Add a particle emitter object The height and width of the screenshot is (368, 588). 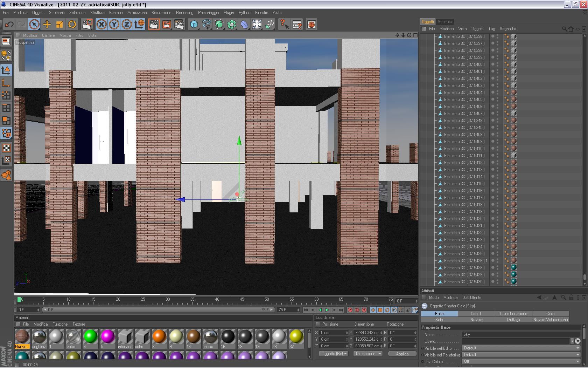point(270,25)
